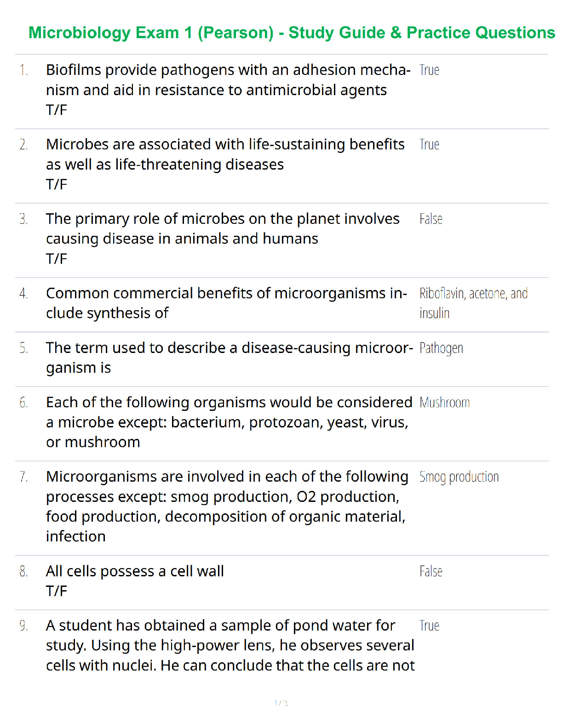The image size is (563, 728).
Task: Click the 'False' answer for question 3
Action: coord(431,219)
